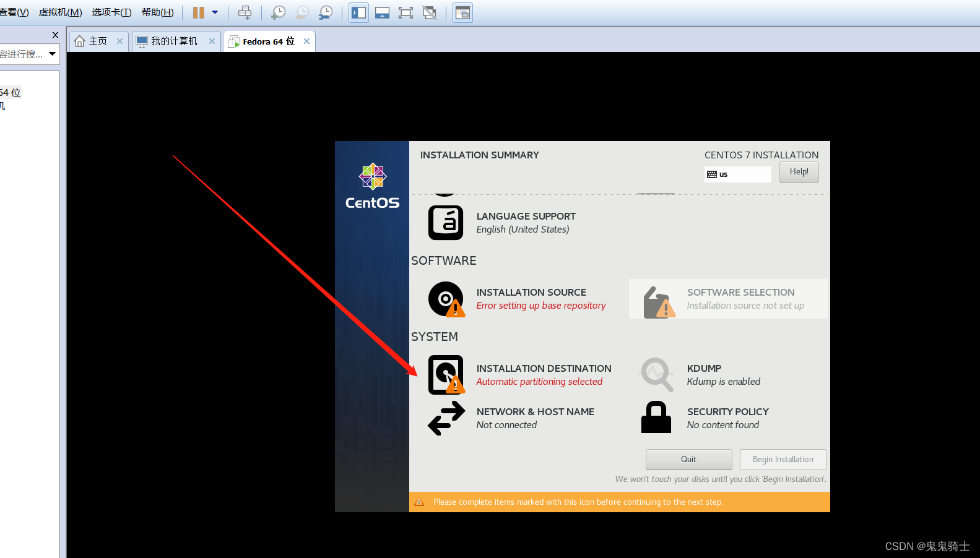Toggle the library sidebar view icon
This screenshot has width=980, height=558.
pos(359,12)
